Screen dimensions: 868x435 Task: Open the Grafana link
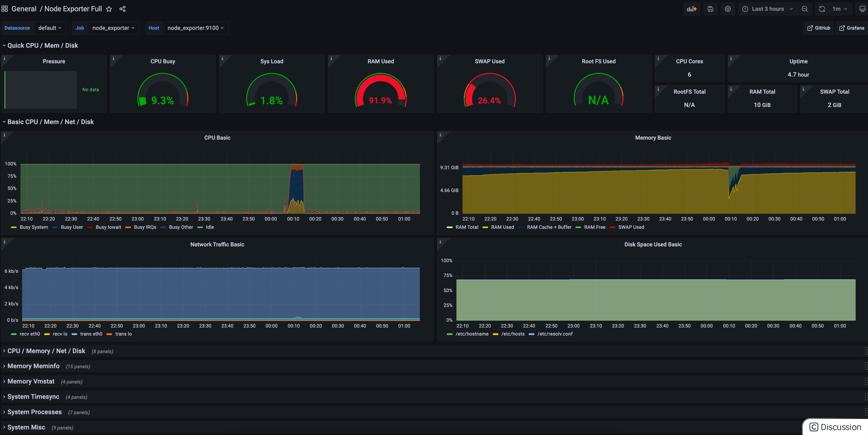click(x=851, y=28)
